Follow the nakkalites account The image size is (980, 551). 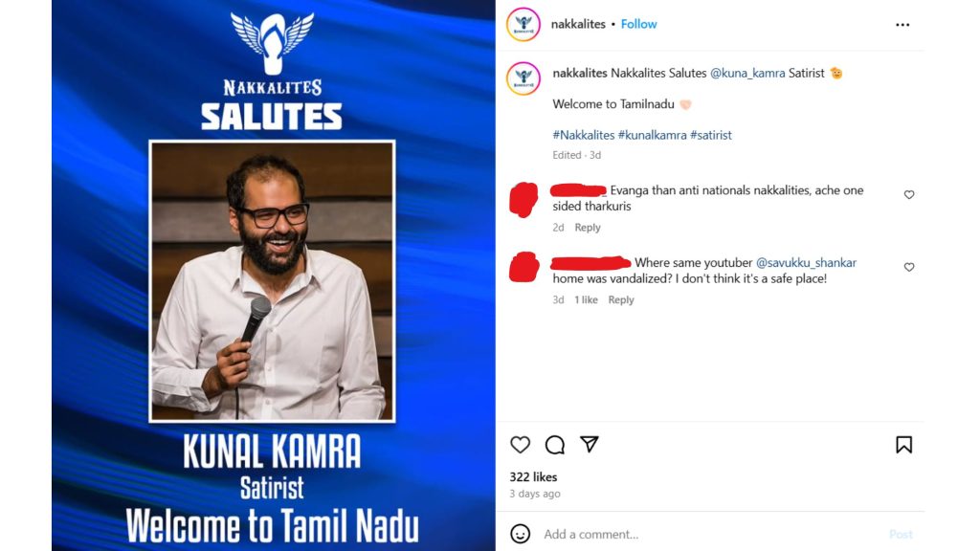(x=638, y=24)
